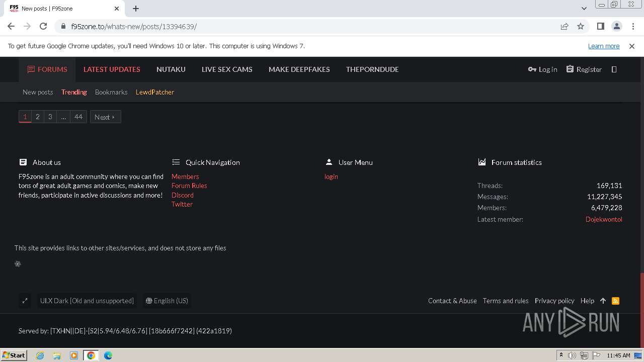Dismiss the Chrome update notification bar
The height and width of the screenshot is (362, 644).
pyautogui.click(x=632, y=46)
